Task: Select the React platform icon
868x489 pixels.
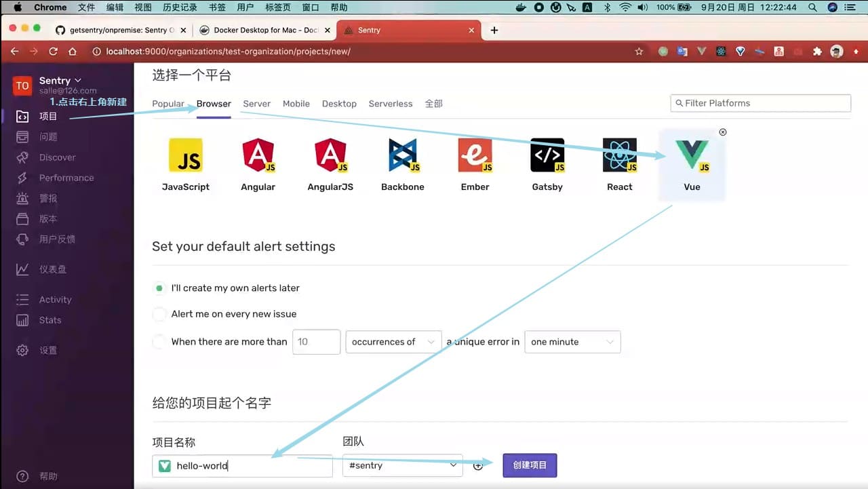Action: (x=619, y=156)
